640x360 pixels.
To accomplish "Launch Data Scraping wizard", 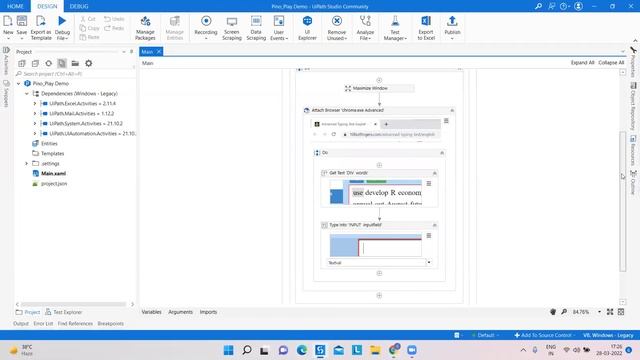I will [256, 27].
